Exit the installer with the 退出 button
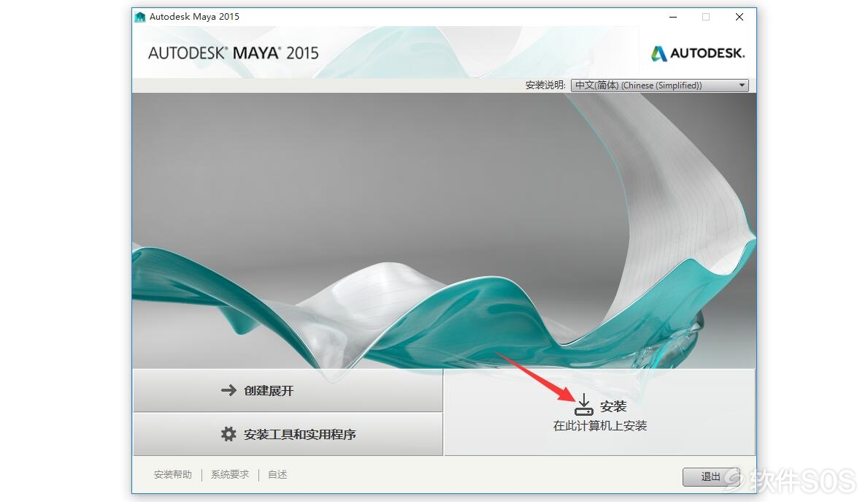The image size is (868, 502). (711, 476)
